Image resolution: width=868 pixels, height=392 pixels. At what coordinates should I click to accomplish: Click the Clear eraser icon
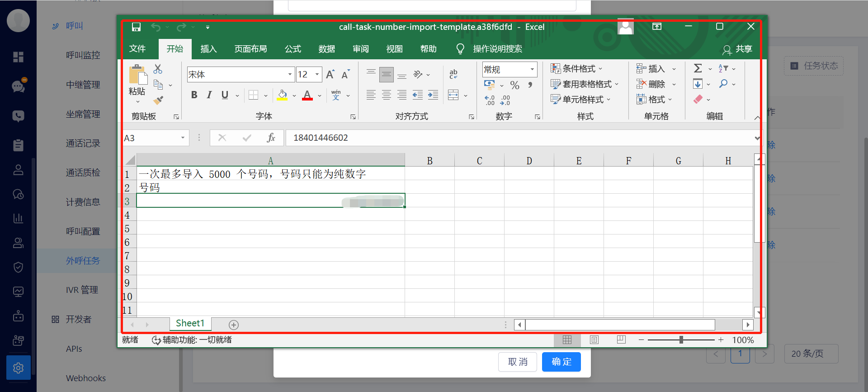(x=698, y=99)
